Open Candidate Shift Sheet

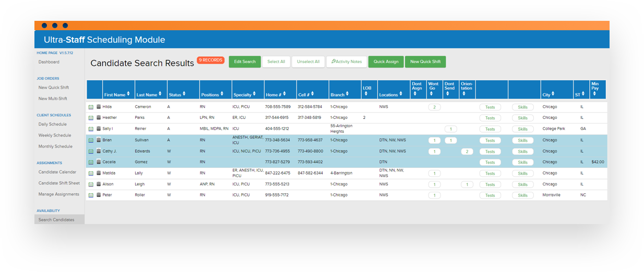[59, 183]
